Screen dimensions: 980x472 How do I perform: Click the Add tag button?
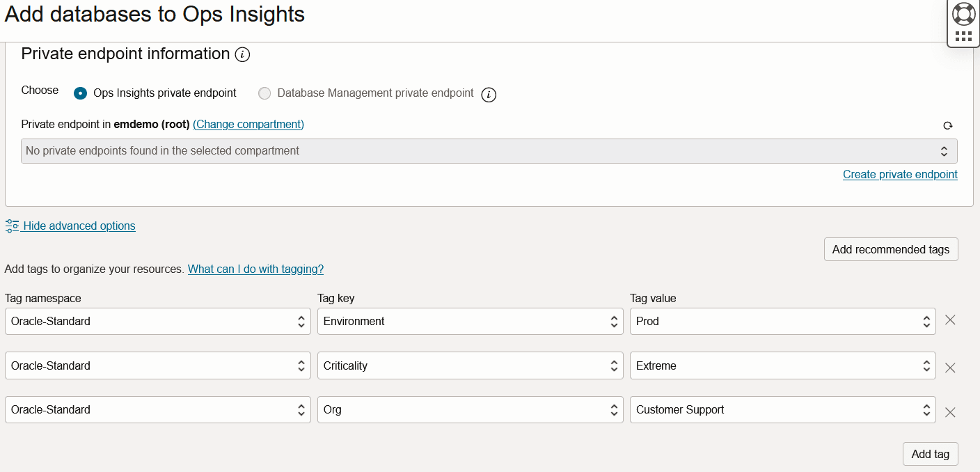pyautogui.click(x=930, y=454)
